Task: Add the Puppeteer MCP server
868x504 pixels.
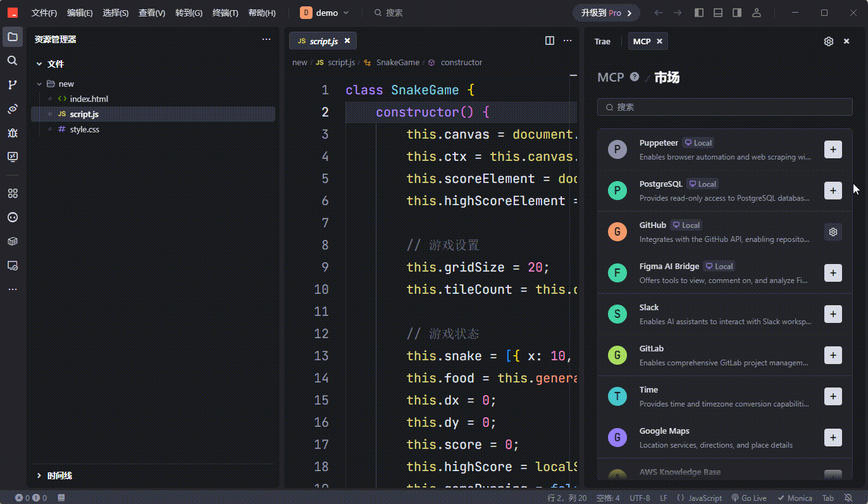Action: [x=833, y=149]
